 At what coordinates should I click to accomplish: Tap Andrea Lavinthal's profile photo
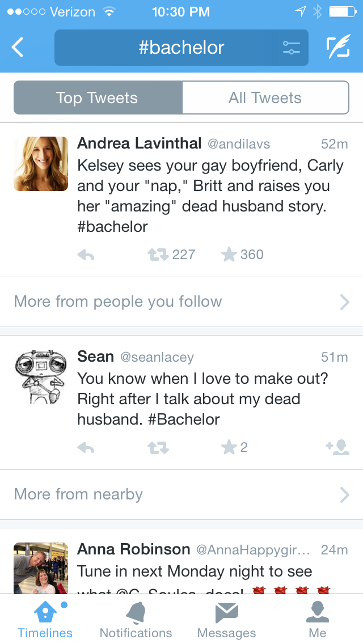click(x=41, y=164)
